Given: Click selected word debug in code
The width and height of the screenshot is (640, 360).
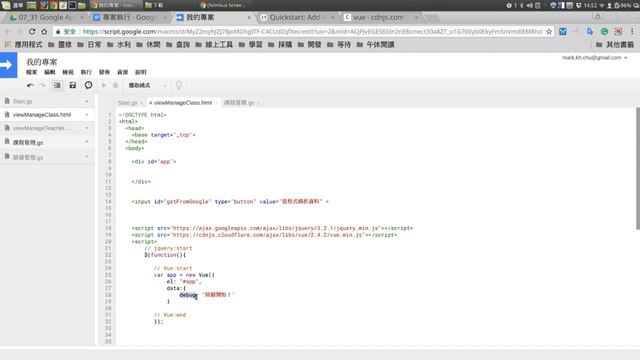Looking at the screenshot, I should point(188,295).
